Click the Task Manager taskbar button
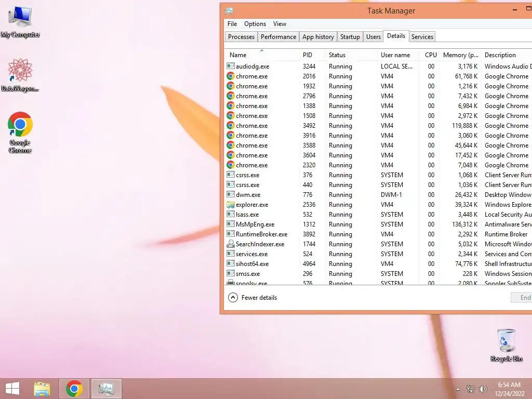The image size is (532, 399). pyautogui.click(x=106, y=389)
